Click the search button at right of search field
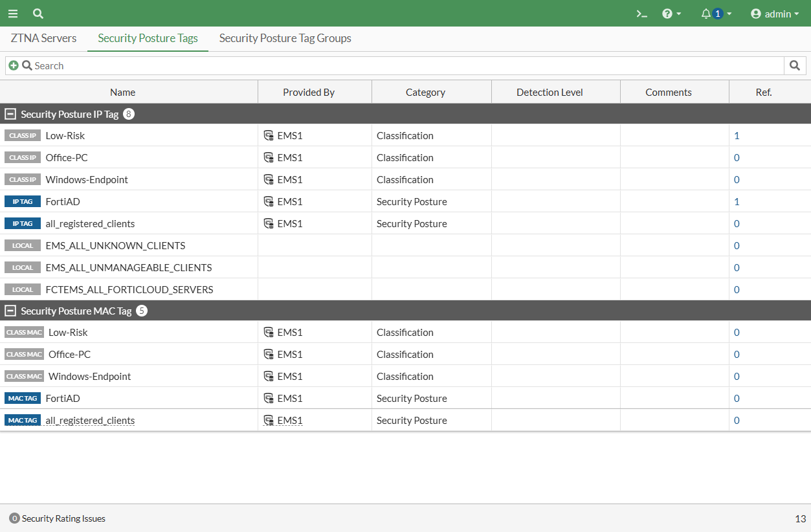The height and width of the screenshot is (532, 811). [795, 65]
